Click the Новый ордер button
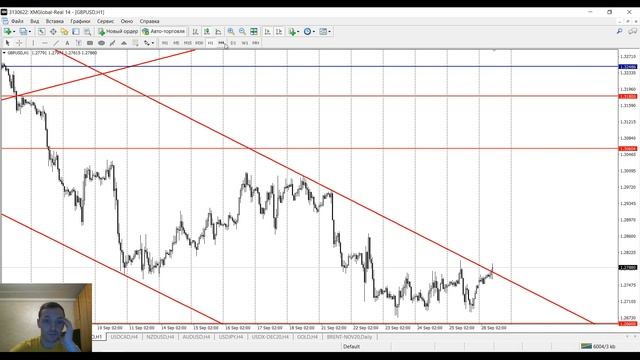640x360 pixels. pos(118,31)
